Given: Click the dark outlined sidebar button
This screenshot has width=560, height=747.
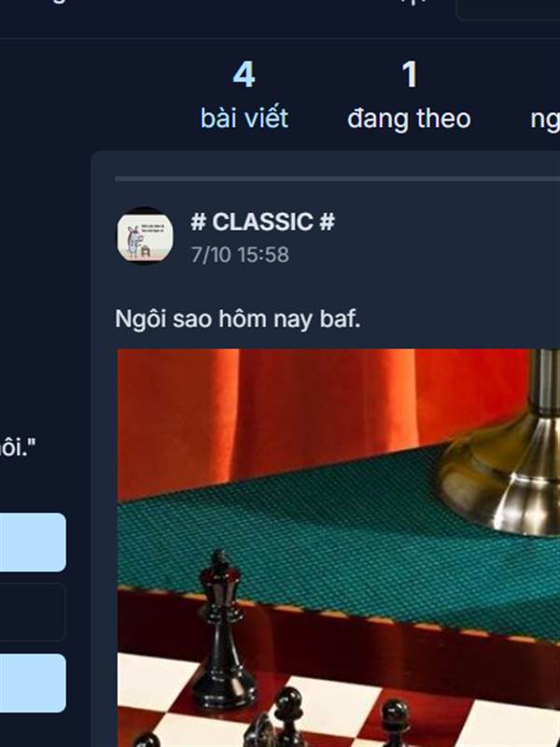Looking at the screenshot, I should 33,612.
